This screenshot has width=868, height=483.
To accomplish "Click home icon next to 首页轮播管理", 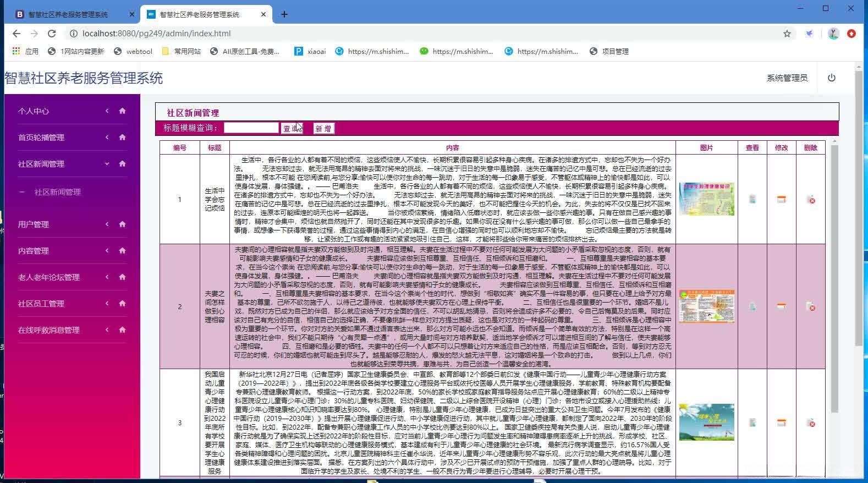I will pyautogui.click(x=122, y=137).
